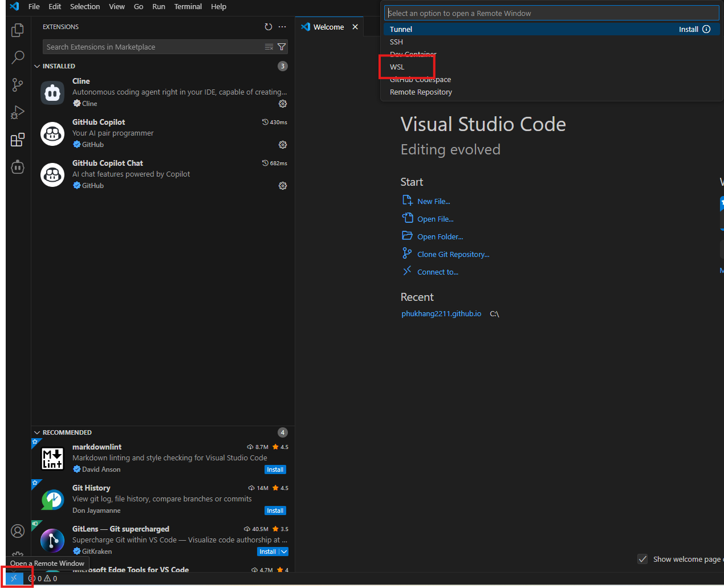Switch to the Welcome tab
Screen dimensions: 724x588
328,27
